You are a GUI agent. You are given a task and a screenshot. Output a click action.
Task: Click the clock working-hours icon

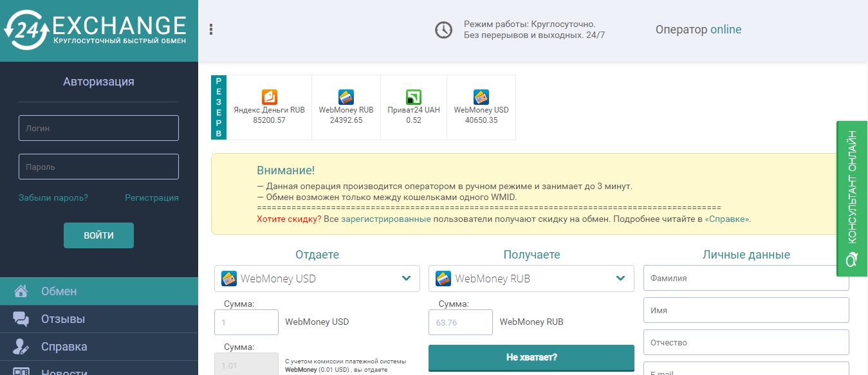[x=443, y=30]
